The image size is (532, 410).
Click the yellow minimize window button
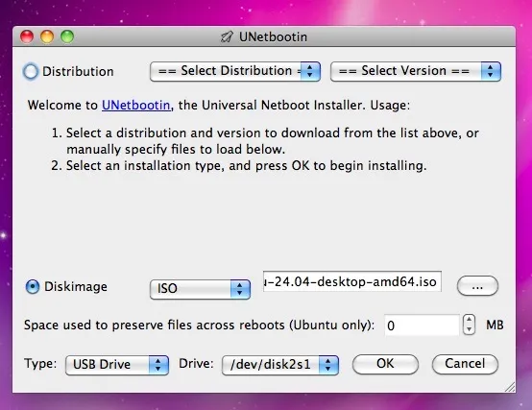pos(47,36)
